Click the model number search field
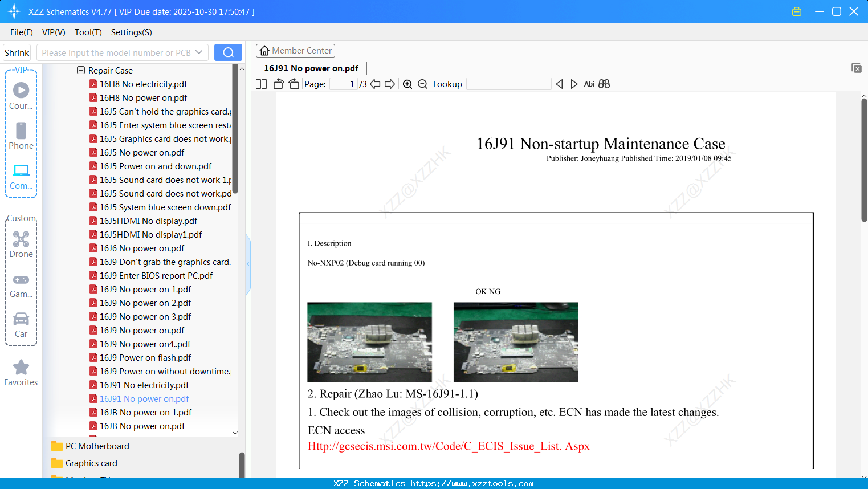 (x=116, y=52)
